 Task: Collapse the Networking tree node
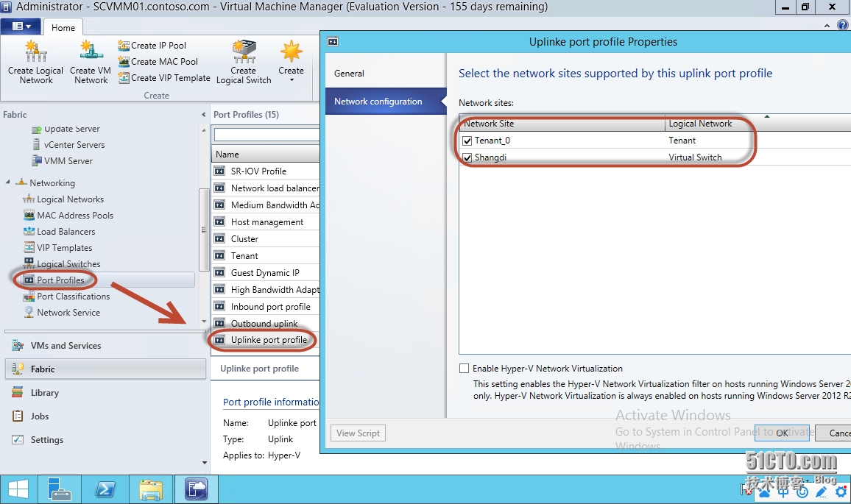coord(7,182)
